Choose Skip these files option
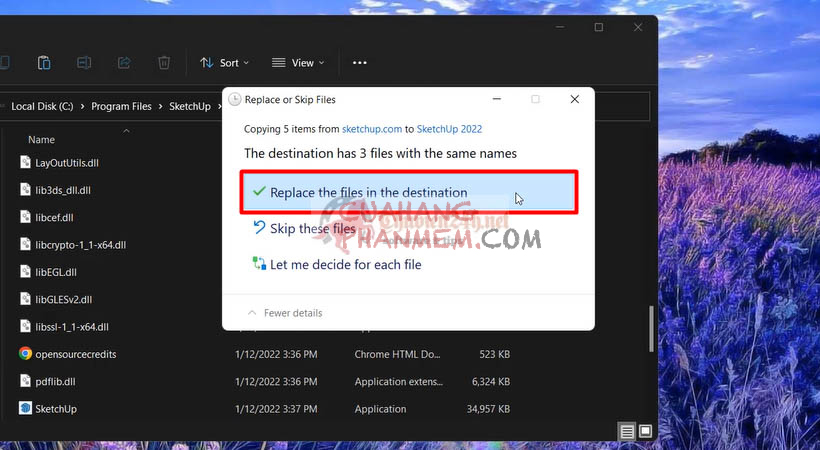820x450 pixels. pos(312,228)
